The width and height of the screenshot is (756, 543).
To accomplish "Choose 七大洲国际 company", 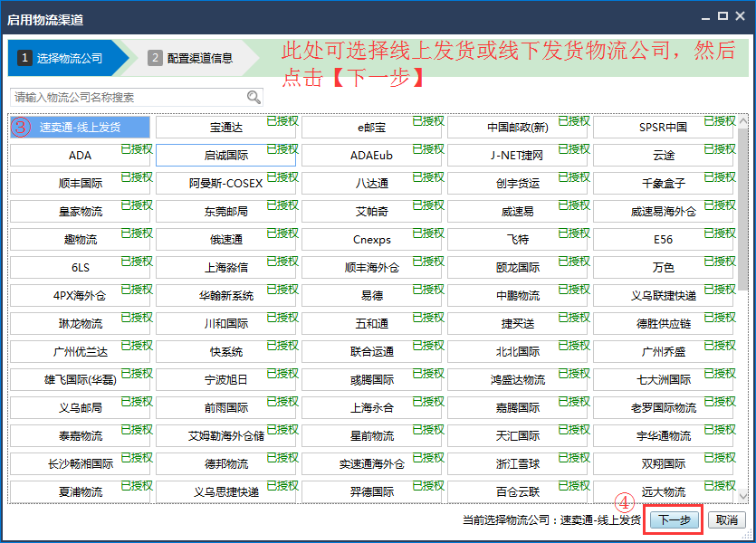I will [663, 379].
